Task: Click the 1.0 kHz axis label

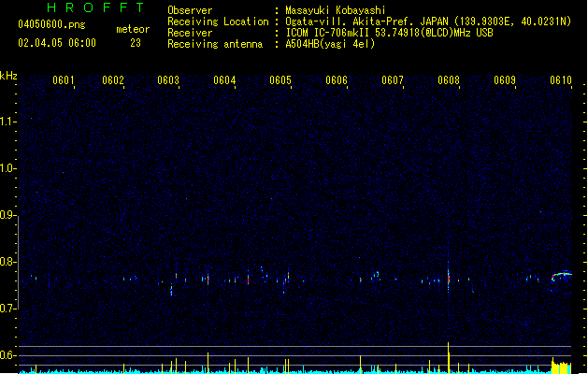Action: (7, 168)
